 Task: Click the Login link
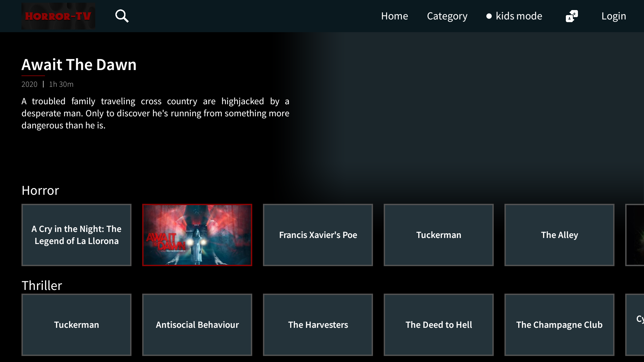pos(613,16)
